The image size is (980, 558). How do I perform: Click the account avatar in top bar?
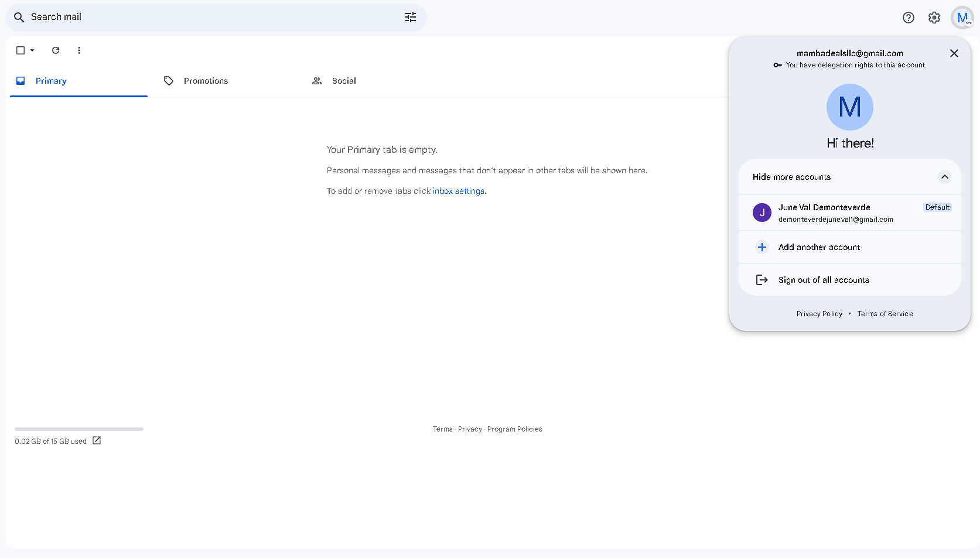pos(962,18)
